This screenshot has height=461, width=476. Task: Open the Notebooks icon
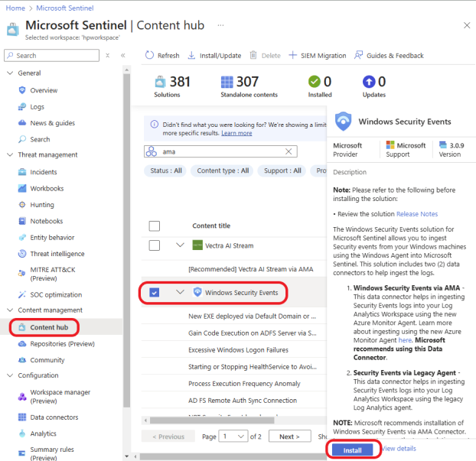(x=22, y=221)
